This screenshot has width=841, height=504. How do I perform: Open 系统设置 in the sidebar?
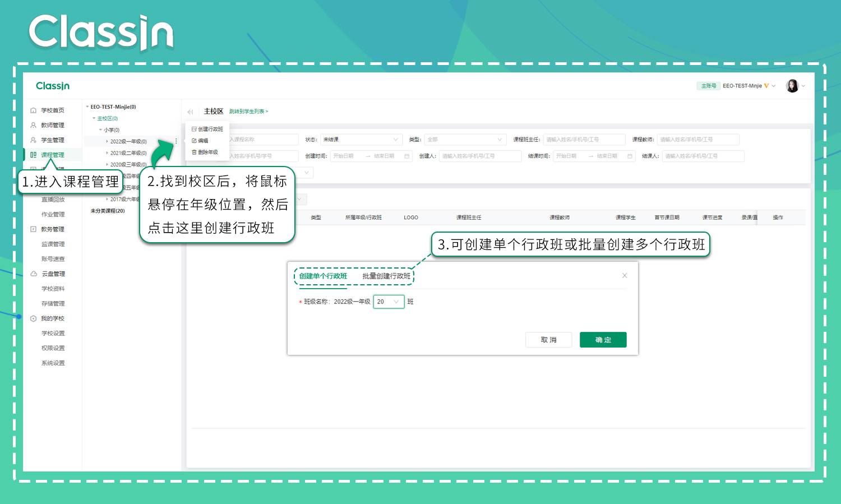click(x=53, y=363)
